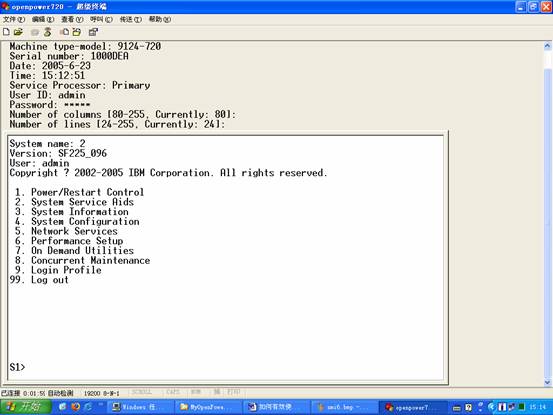Open the 编辑(E) Edit menu
Image resolution: width=553 pixels, height=415 pixels.
(x=43, y=19)
